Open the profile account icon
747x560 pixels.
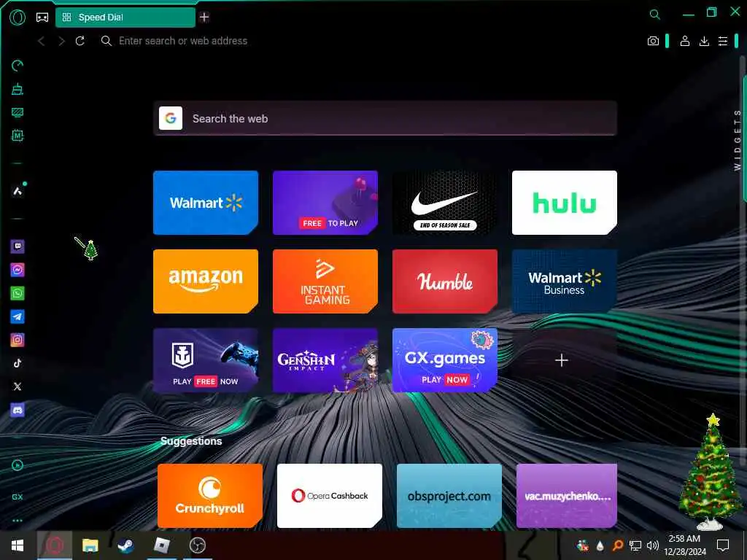click(x=684, y=41)
